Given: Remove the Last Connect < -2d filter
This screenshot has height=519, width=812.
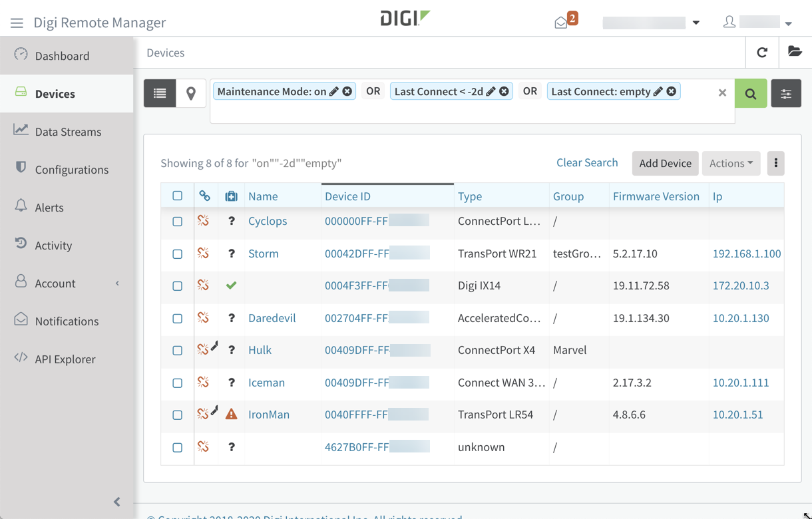Looking at the screenshot, I should pos(504,92).
